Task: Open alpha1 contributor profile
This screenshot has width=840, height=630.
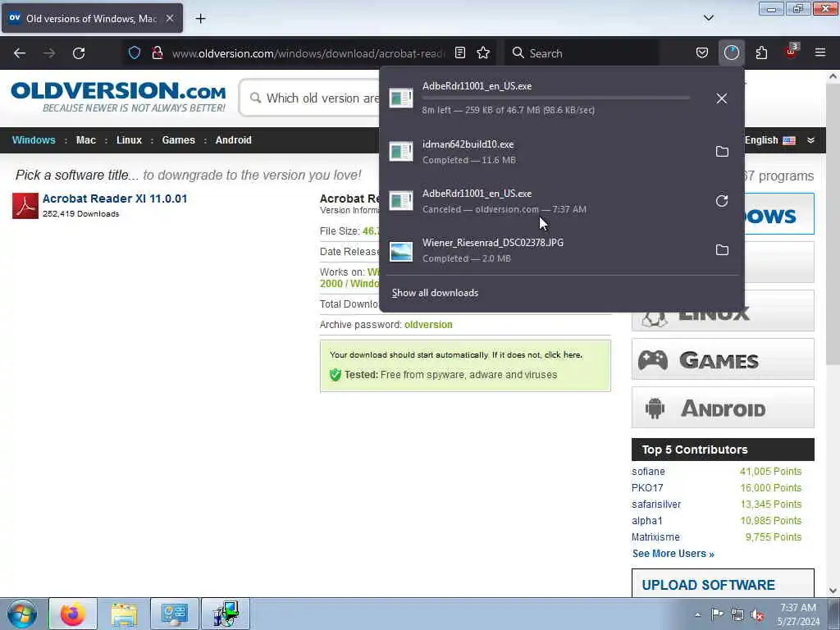Action: pos(647,521)
